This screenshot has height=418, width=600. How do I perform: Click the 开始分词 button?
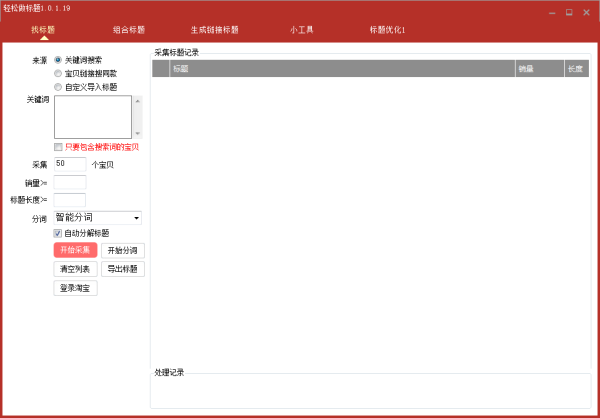coord(122,250)
